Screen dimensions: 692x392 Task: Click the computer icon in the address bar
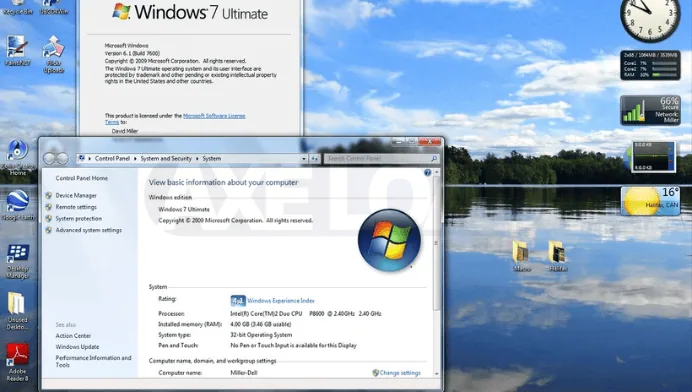tap(81, 158)
